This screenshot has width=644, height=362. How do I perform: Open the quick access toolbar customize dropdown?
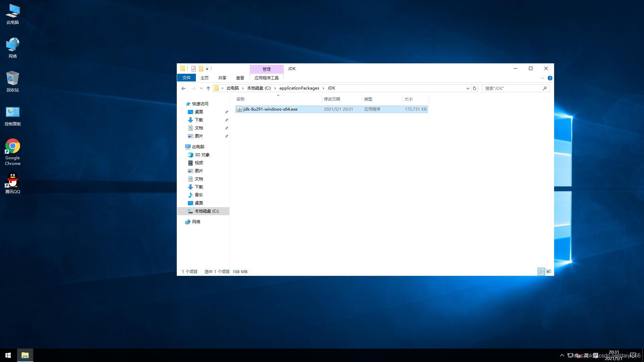coord(207,69)
